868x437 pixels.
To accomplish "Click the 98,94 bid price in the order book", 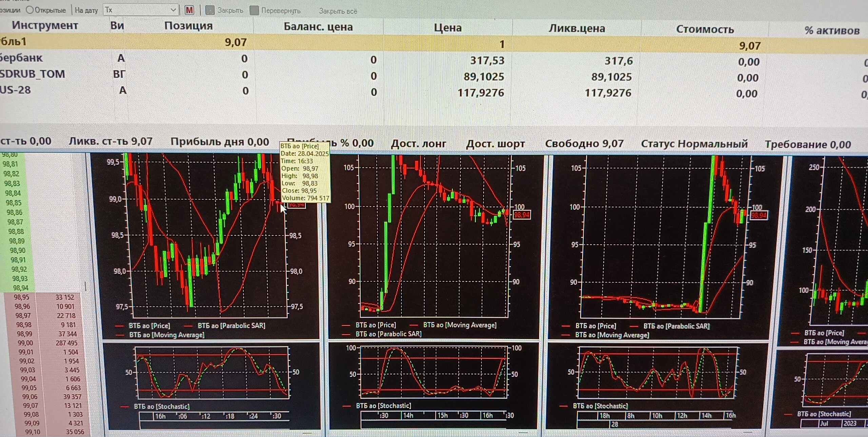I will click(20, 288).
